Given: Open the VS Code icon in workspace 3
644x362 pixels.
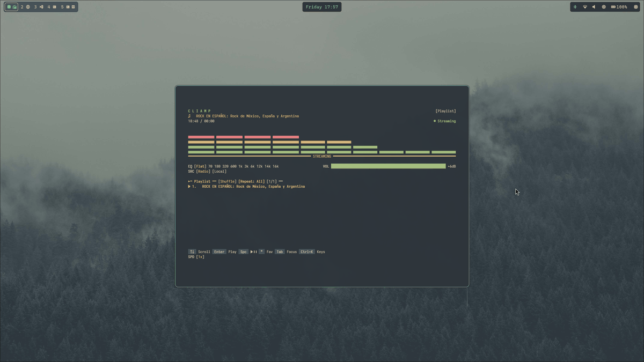Looking at the screenshot, I should (x=41, y=7).
